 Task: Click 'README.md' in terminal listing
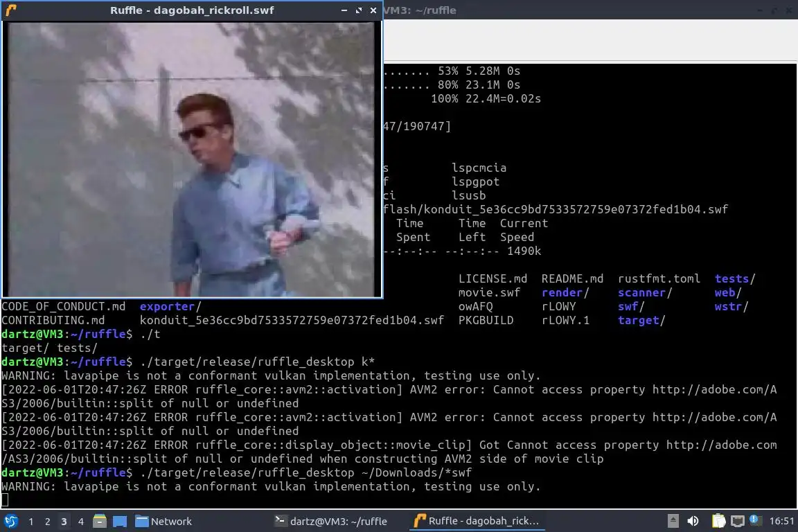(572, 279)
